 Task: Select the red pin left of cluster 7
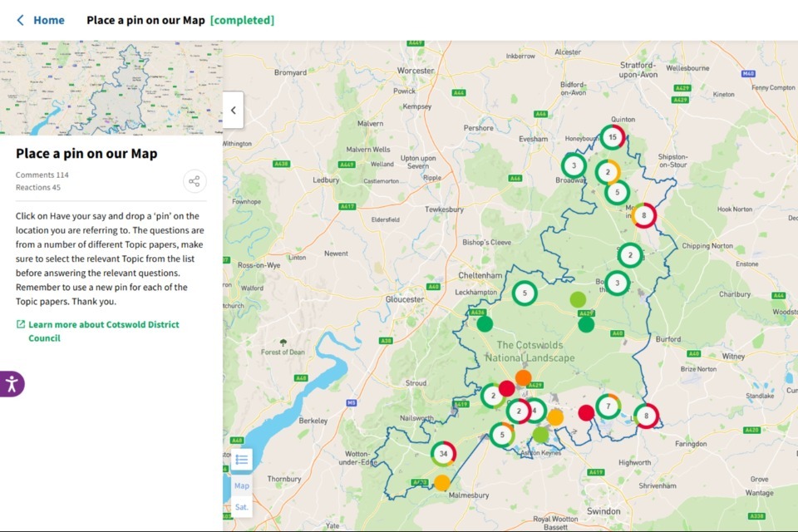point(586,412)
